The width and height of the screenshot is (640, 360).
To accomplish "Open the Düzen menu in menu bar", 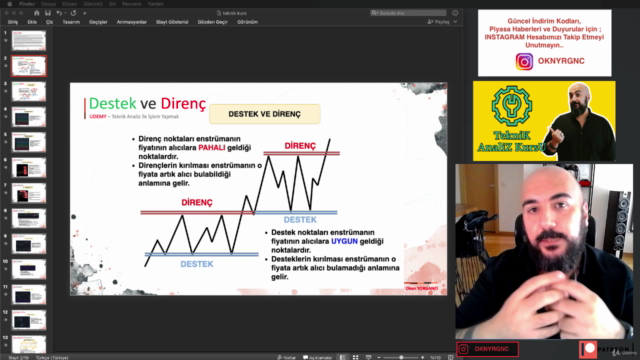I will pos(69,4).
